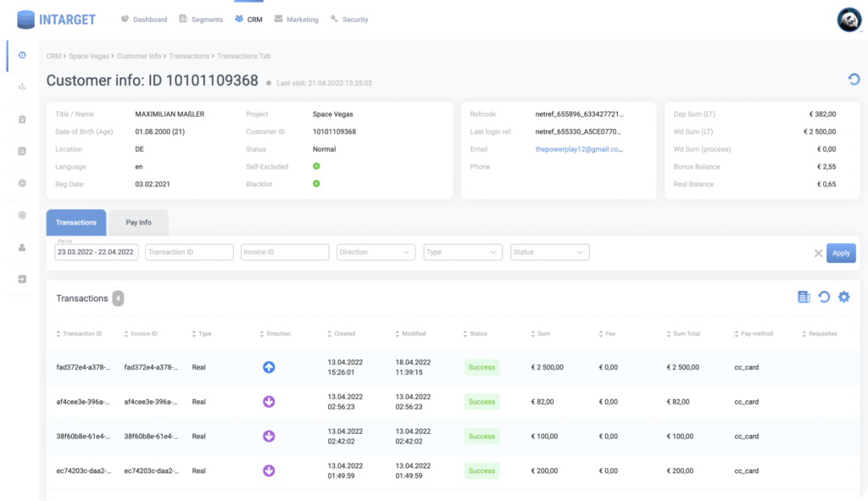The image size is (868, 501).
Task: Sort by Modified column
Action: point(410,334)
